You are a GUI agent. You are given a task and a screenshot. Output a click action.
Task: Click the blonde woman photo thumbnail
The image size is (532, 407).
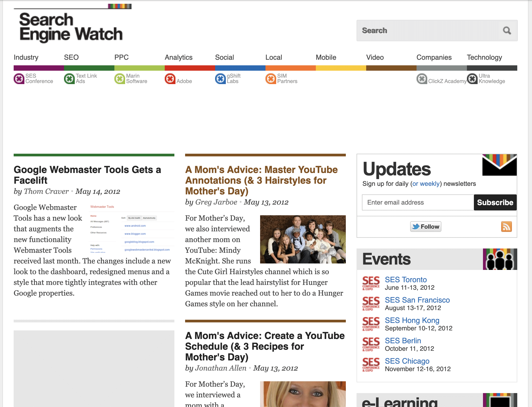pyautogui.click(x=303, y=394)
